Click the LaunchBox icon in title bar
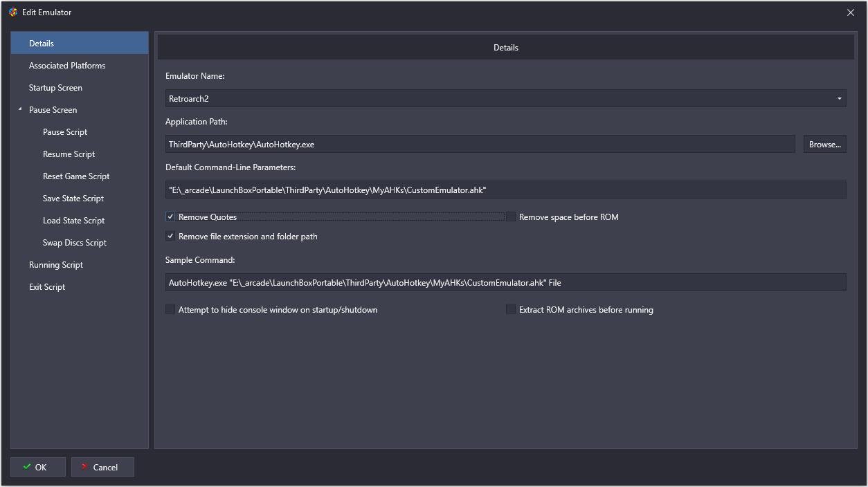Screen dimensions: 868x487 point(13,12)
